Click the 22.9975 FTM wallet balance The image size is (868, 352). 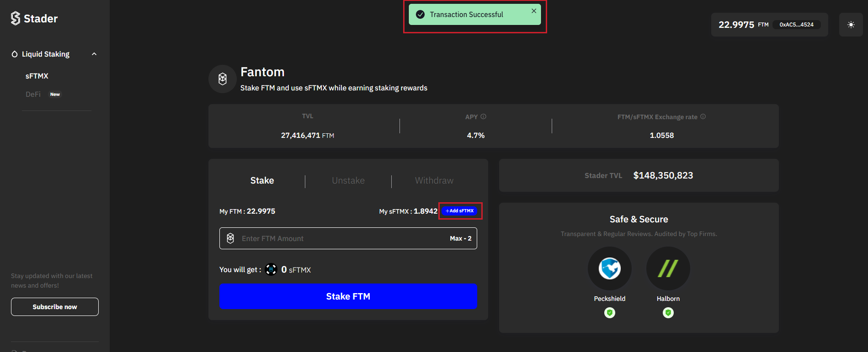click(x=743, y=25)
